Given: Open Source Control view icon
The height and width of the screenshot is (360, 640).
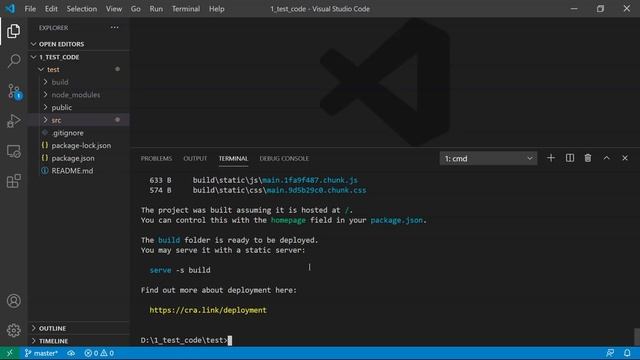Looking at the screenshot, I should tap(13, 91).
